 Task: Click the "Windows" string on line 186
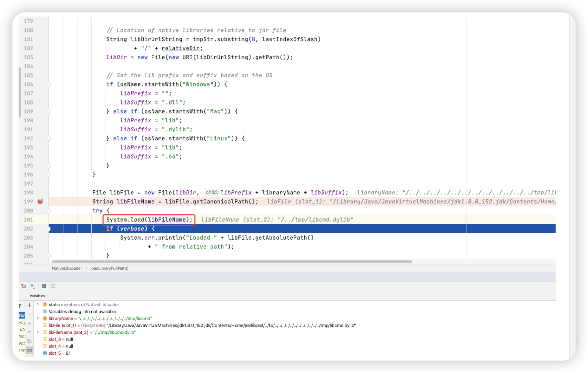tap(198, 84)
